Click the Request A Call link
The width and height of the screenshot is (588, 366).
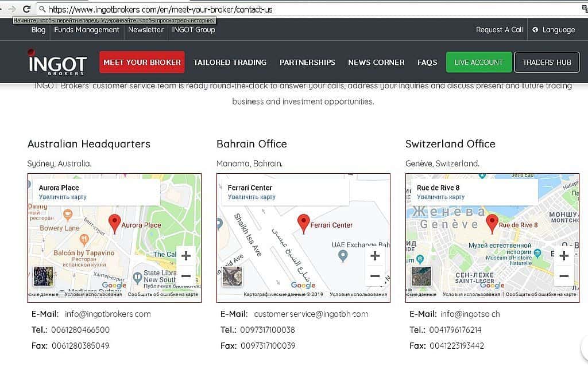[x=499, y=30]
